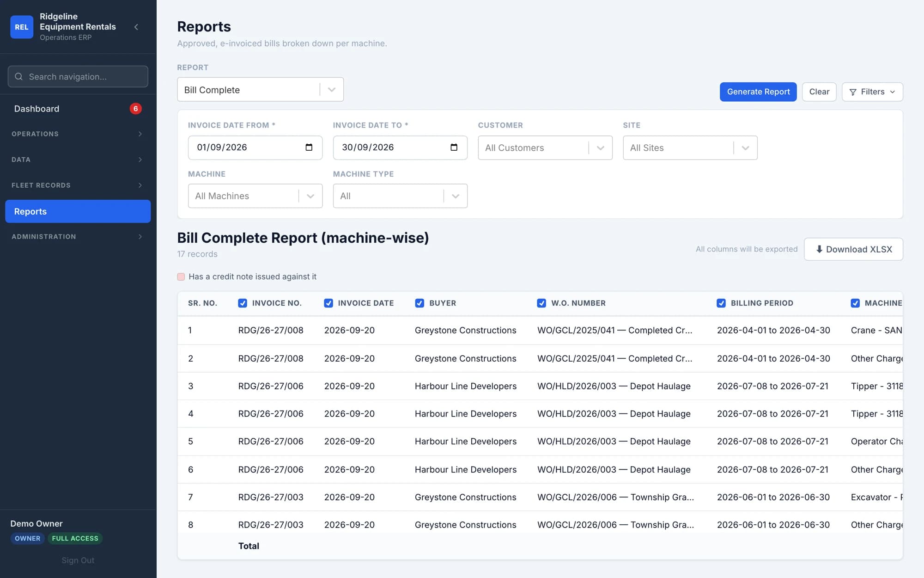Expand the Data section in sidebar

point(78,160)
